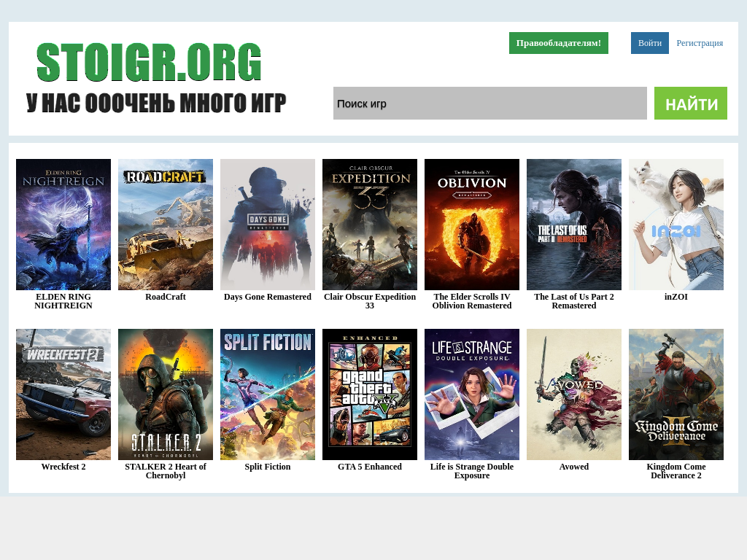Open the Clair Obscur Expedition 33 cover

tap(370, 225)
